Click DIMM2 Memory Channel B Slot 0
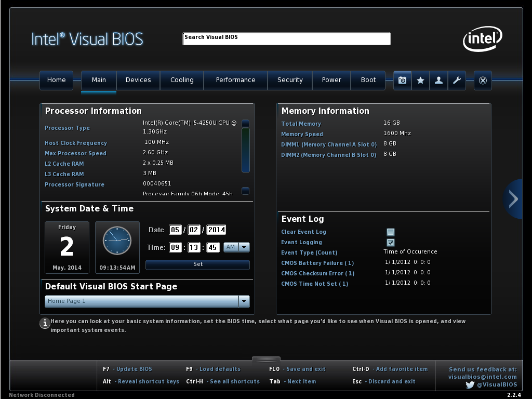 (329, 155)
